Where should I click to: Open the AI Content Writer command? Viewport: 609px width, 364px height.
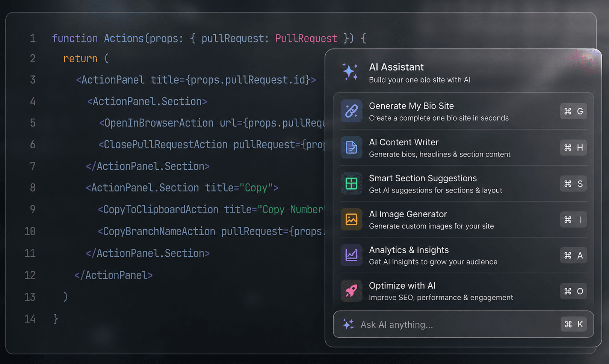pyautogui.click(x=464, y=147)
